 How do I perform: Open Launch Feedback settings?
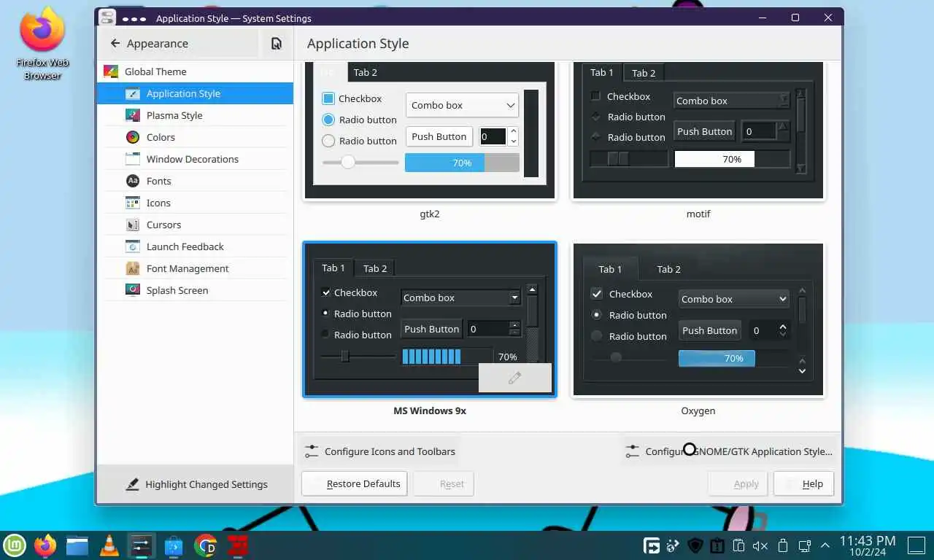pyautogui.click(x=195, y=246)
